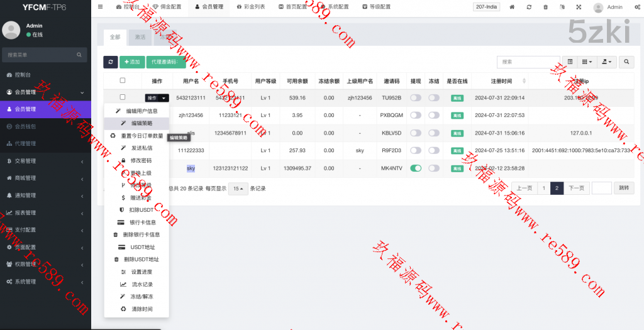Toggle the 冻结 switch for user 5432123111

(434, 98)
